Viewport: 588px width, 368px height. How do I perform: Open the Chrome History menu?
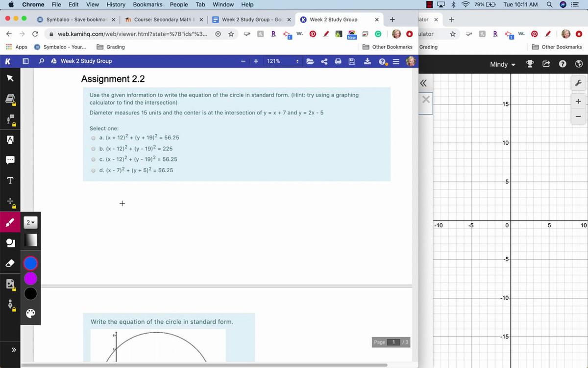[x=116, y=4]
